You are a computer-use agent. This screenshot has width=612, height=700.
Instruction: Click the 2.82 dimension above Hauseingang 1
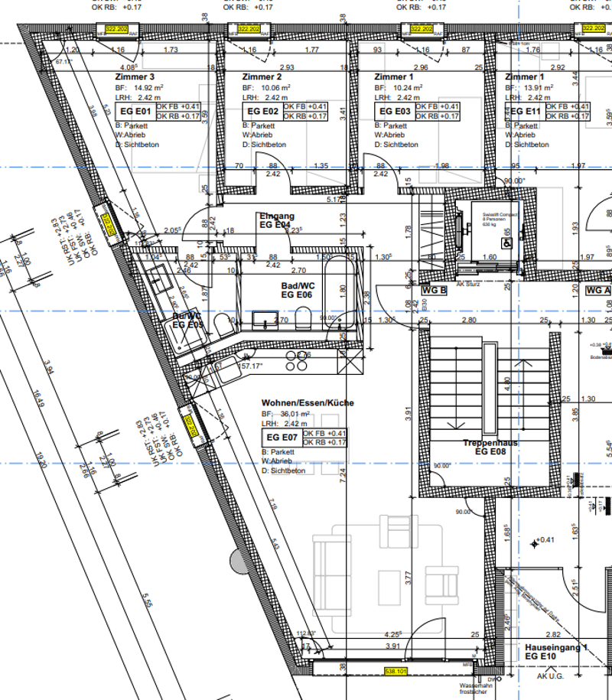click(x=553, y=634)
